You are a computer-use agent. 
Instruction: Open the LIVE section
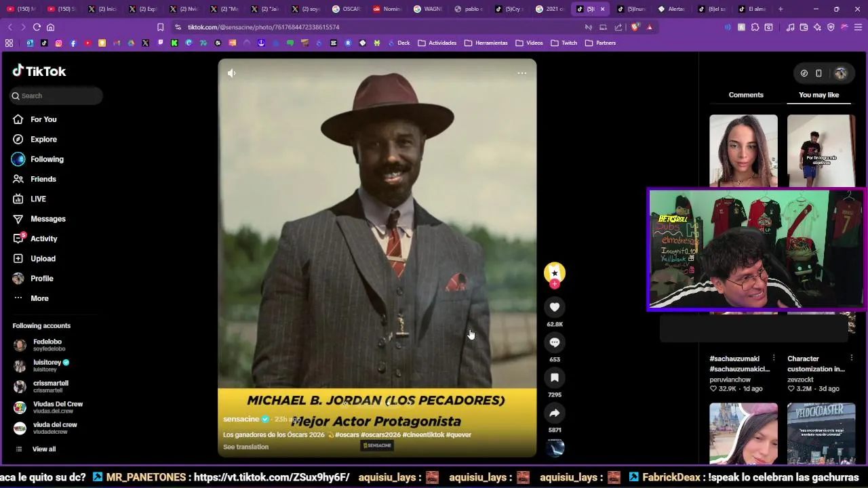click(x=38, y=199)
